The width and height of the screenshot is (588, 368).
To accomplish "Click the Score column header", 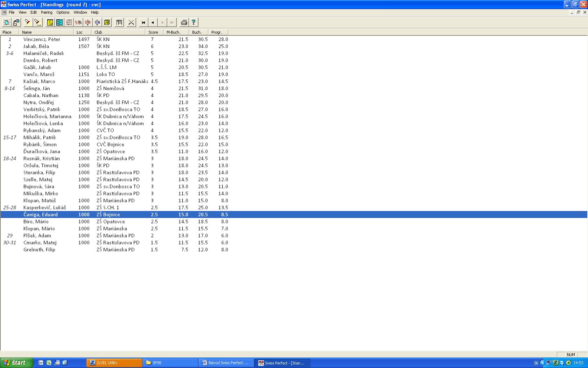I will tap(153, 32).
